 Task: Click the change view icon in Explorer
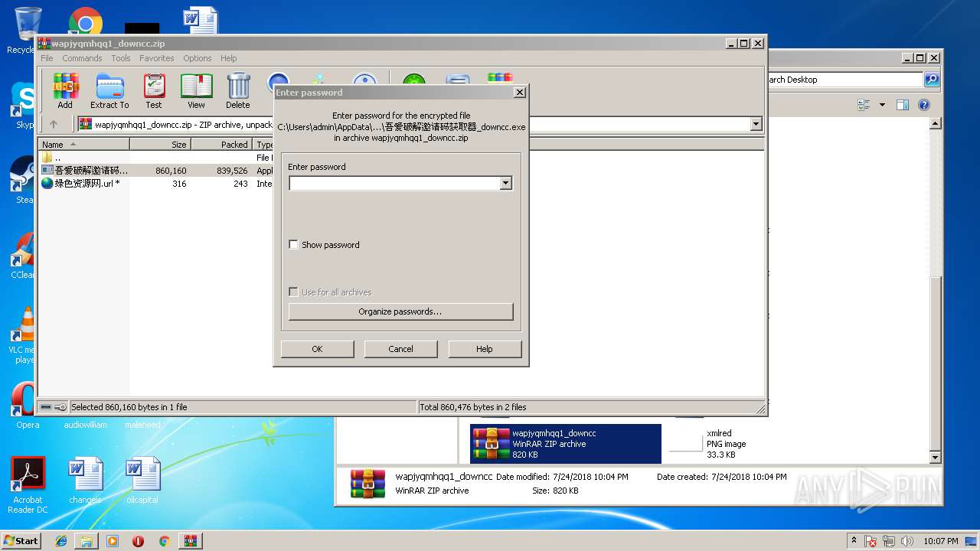pos(864,105)
